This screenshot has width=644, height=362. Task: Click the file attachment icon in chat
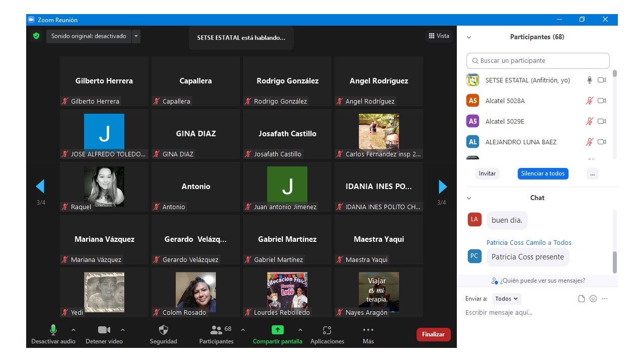click(x=582, y=299)
